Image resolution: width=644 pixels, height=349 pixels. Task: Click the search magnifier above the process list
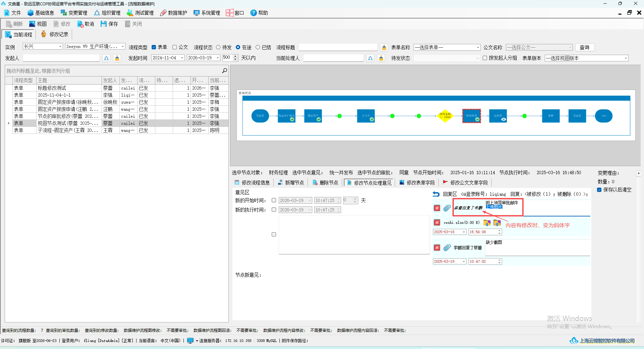[224, 70]
